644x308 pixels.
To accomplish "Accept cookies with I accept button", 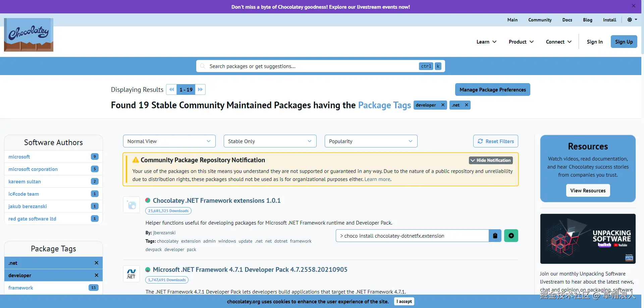I will coord(404,301).
